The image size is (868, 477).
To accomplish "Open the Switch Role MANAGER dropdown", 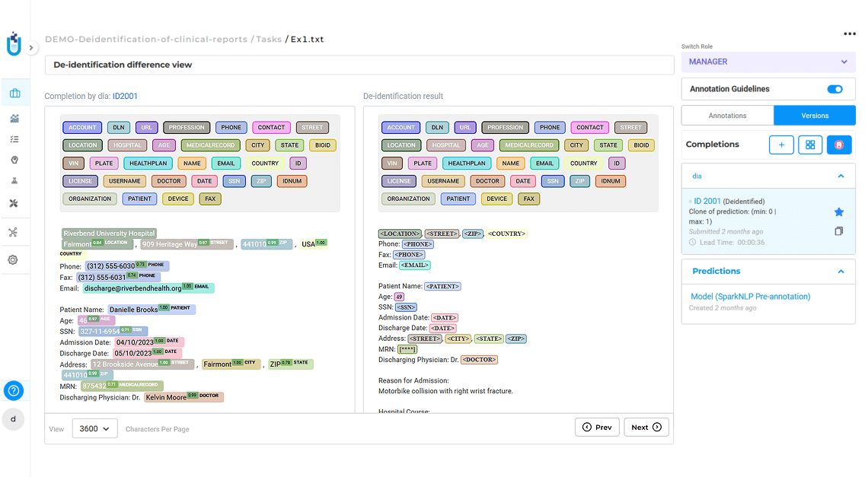I will pyautogui.click(x=768, y=62).
